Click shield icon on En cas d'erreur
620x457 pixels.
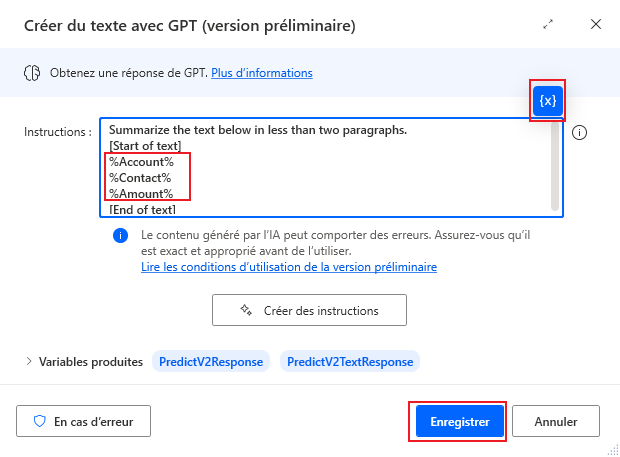point(41,421)
